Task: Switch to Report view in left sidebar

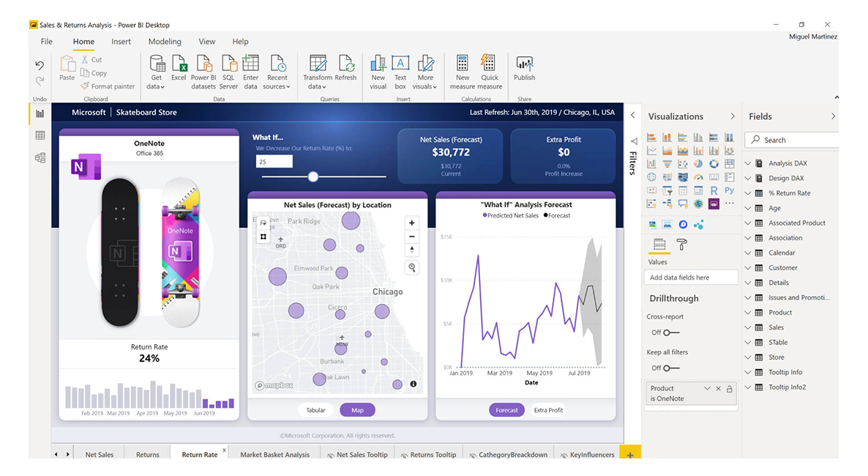Action: [40, 114]
